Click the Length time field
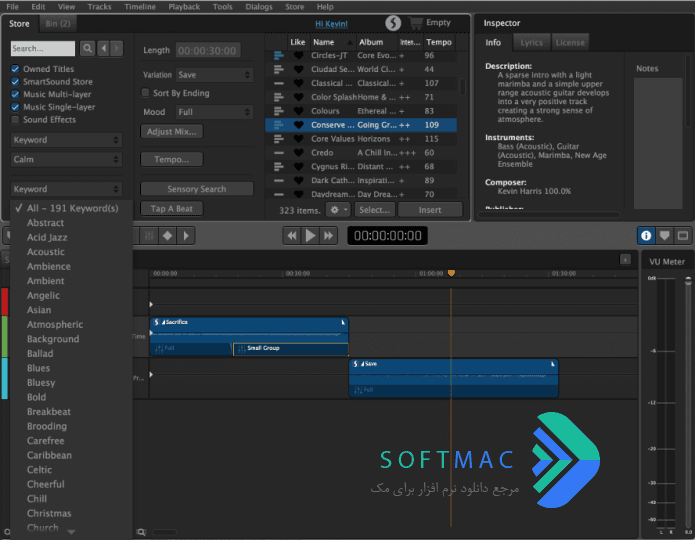 (208, 51)
